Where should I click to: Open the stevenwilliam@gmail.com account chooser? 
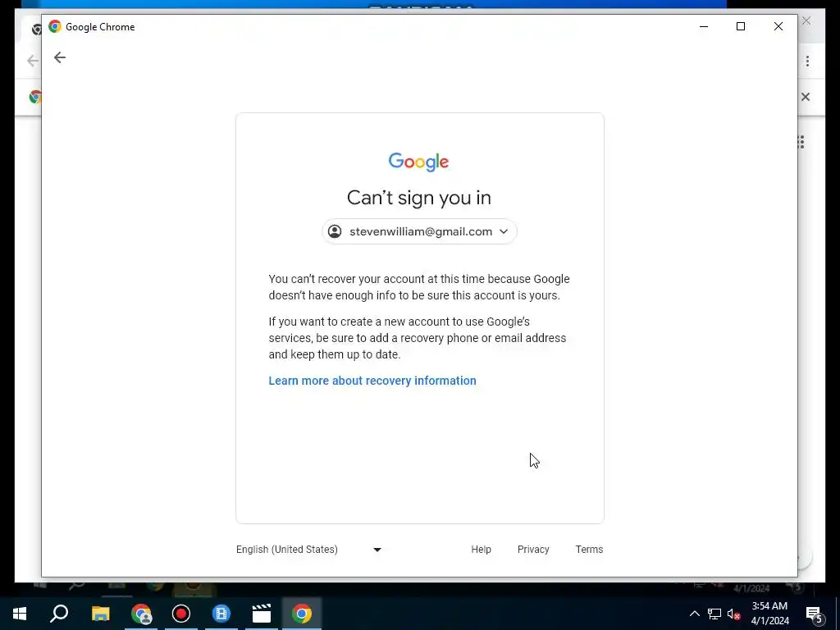point(419,231)
